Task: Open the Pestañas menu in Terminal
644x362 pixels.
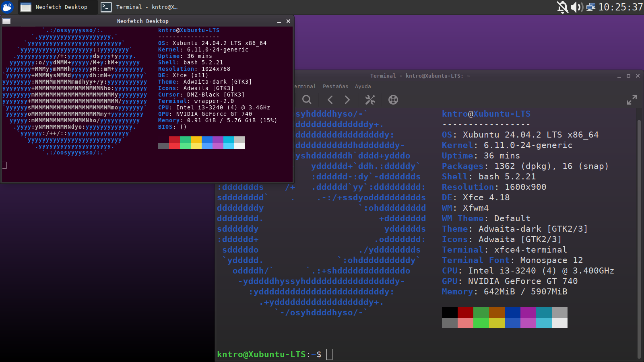Action: [x=335, y=86]
